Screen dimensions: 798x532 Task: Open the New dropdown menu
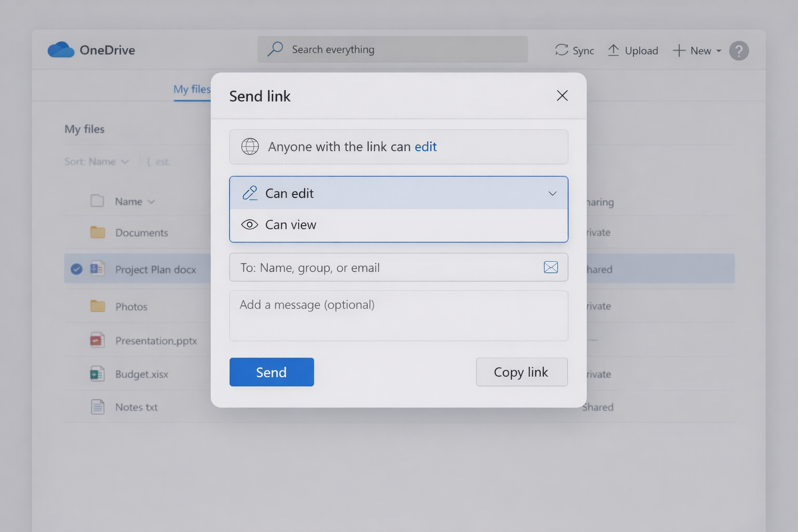point(697,51)
